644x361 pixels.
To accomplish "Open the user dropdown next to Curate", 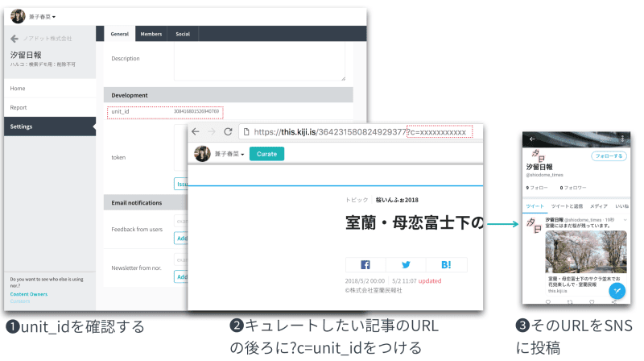I will point(229,154).
